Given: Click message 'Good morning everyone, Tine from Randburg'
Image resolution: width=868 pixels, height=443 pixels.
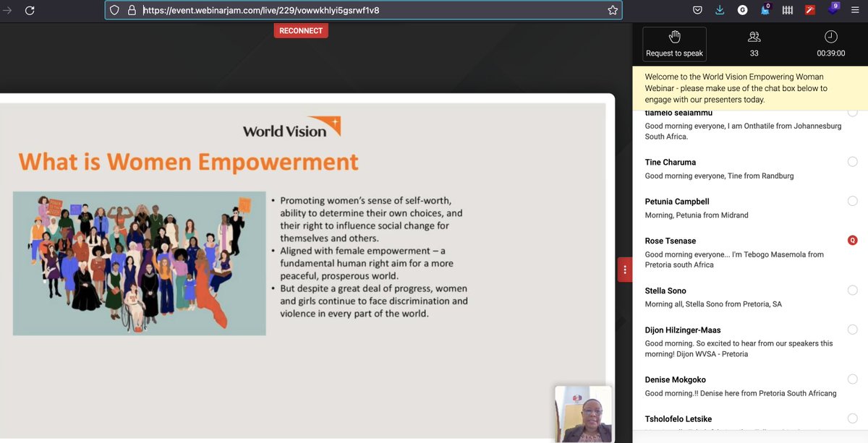Looking at the screenshot, I should pyautogui.click(x=719, y=176).
